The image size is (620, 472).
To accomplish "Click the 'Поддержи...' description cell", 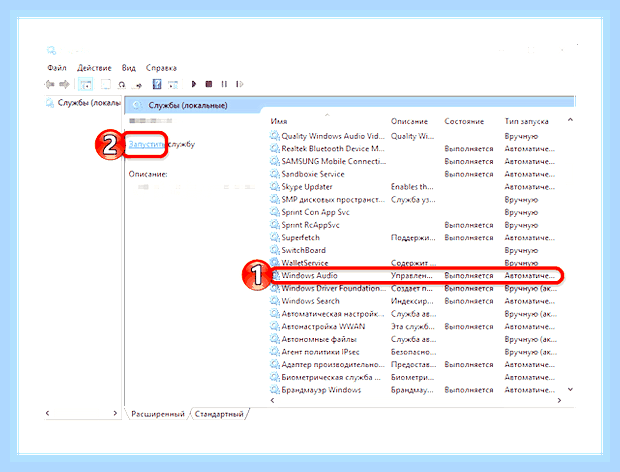I will 413,237.
